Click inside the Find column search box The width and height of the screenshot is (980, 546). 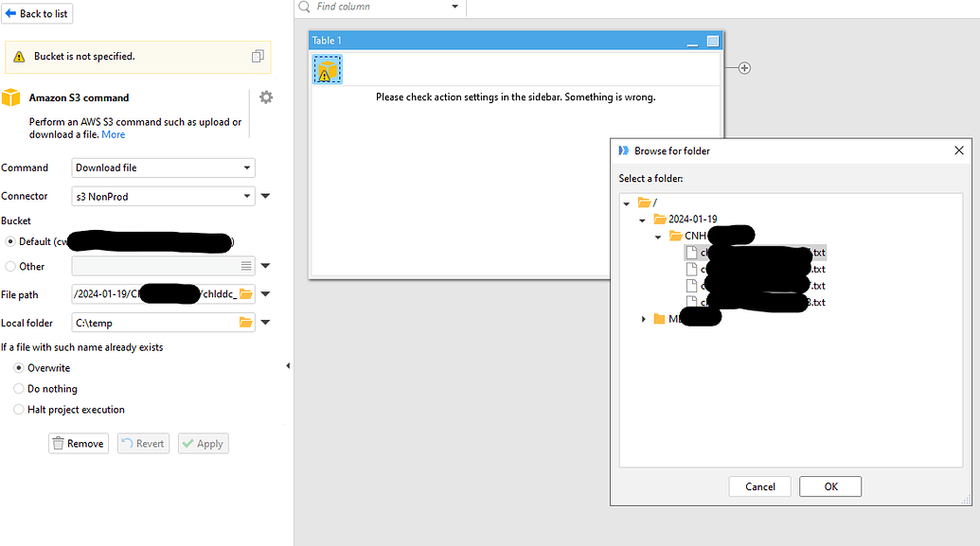pyautogui.click(x=369, y=8)
